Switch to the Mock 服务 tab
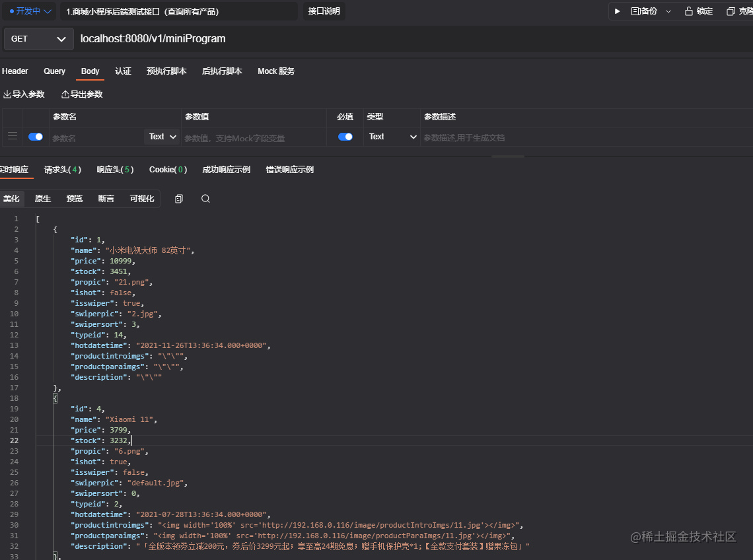Screen dimensions: 753x560 point(276,71)
